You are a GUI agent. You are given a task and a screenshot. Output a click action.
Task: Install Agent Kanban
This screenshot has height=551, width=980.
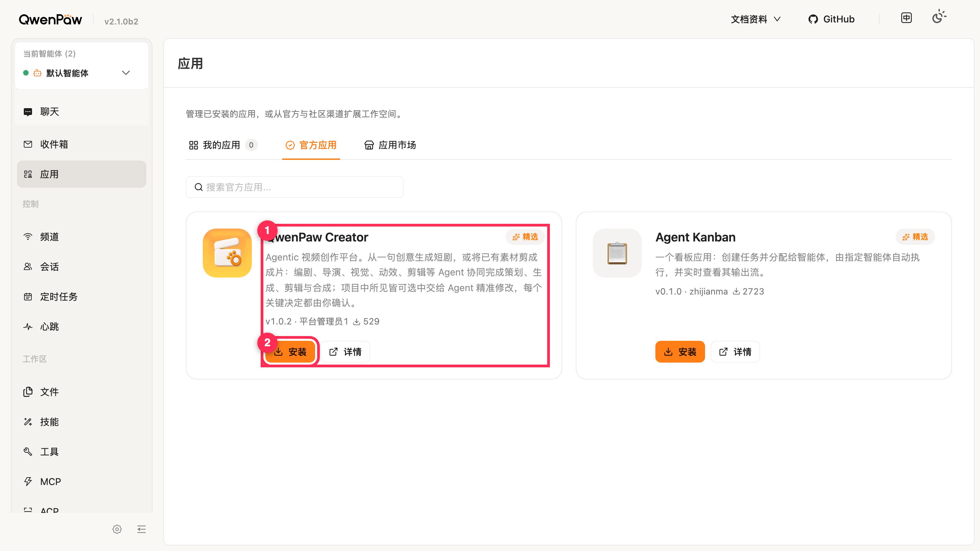tap(680, 352)
